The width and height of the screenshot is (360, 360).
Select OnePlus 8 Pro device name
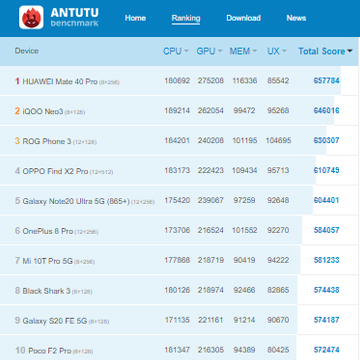pyautogui.click(x=48, y=231)
